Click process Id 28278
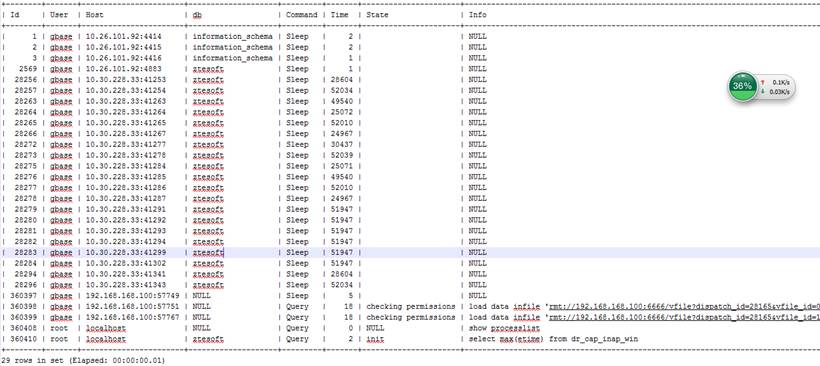 [25, 199]
